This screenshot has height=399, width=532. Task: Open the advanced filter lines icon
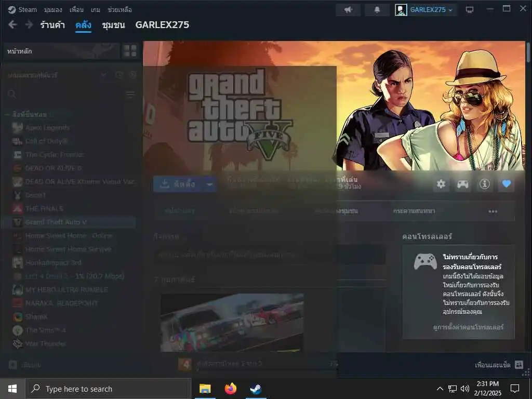tap(130, 94)
